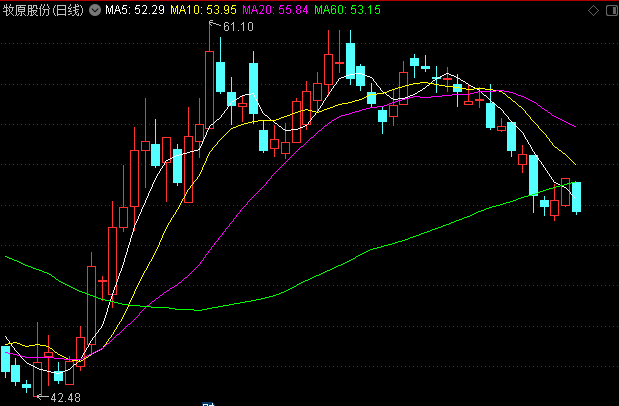The height and width of the screenshot is (406, 619).
Task: Click the 61.10 high price marker
Action: (238, 26)
